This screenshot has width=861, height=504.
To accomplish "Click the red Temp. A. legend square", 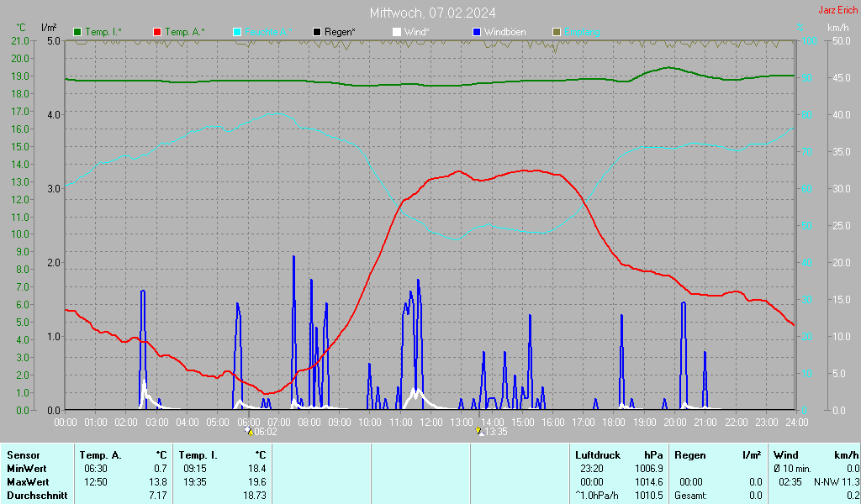I will pos(157,32).
